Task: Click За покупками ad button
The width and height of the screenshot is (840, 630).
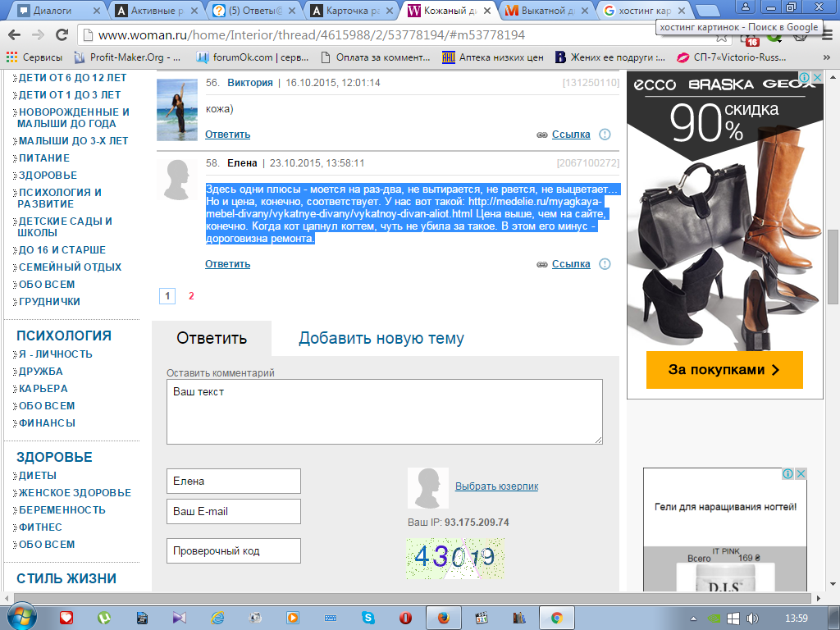Action: coord(724,370)
